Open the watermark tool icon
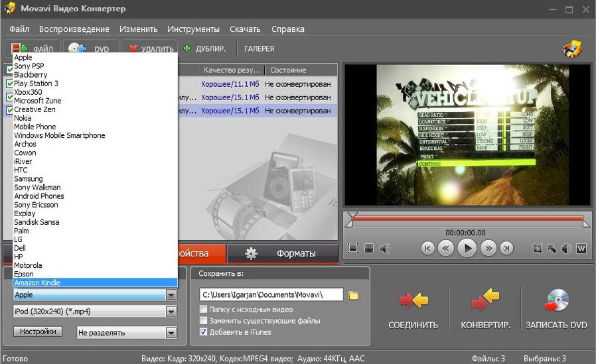Image resolution: width=596 pixels, height=364 pixels. click(581, 249)
